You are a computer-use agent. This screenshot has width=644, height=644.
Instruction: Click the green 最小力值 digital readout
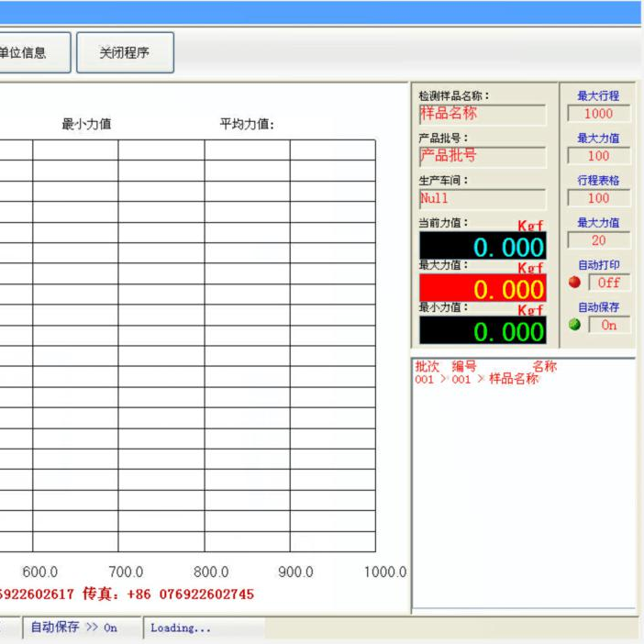[483, 331]
